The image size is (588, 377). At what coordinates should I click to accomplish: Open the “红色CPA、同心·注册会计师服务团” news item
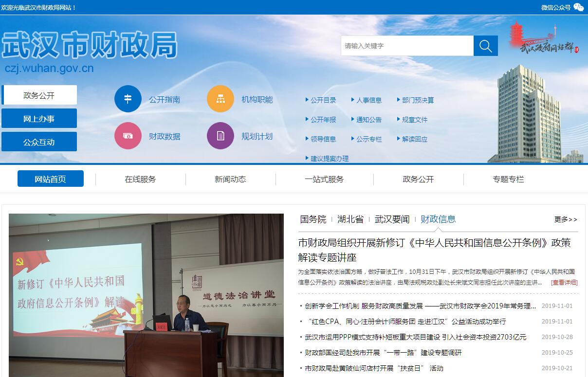point(405,322)
